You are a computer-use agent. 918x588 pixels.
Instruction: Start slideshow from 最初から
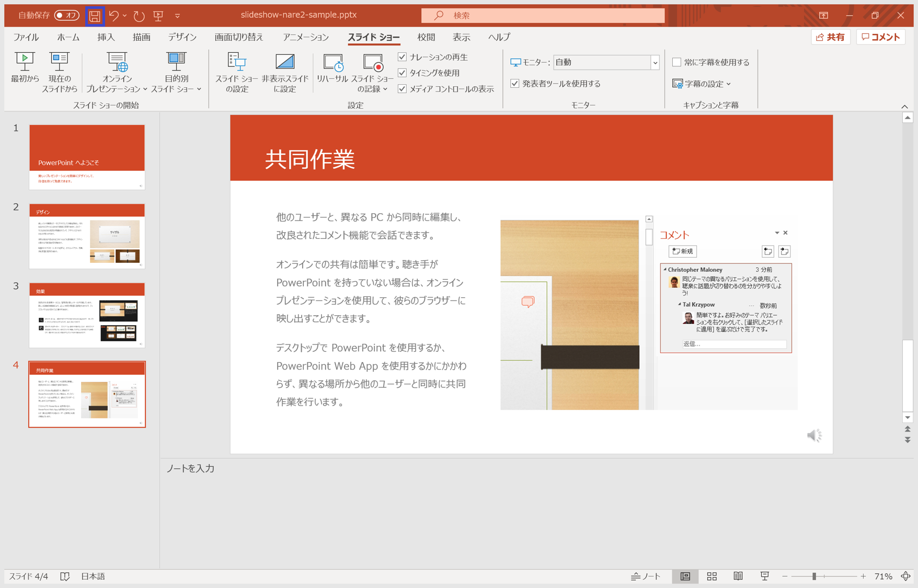pos(25,68)
